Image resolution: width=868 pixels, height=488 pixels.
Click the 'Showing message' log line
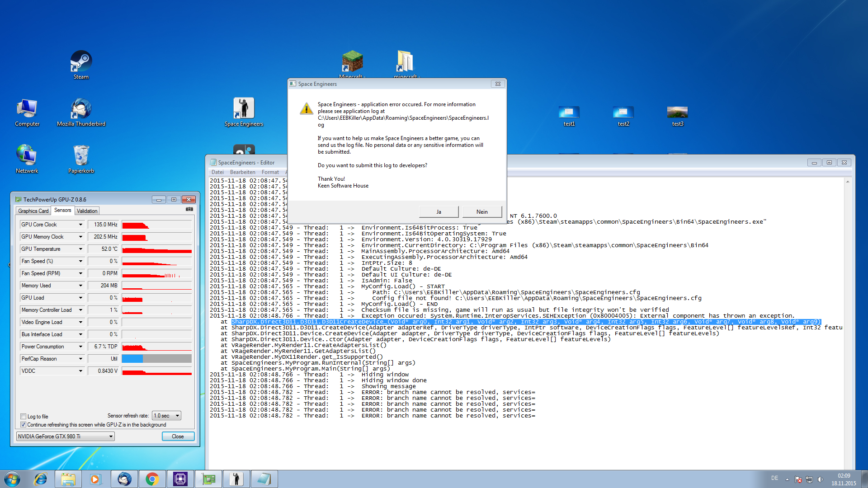313,386
